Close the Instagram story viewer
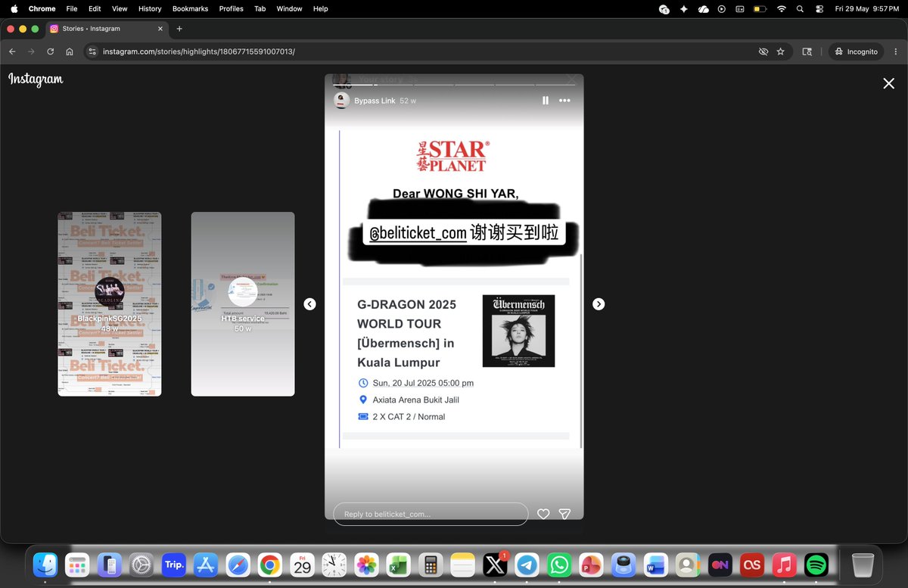The height and width of the screenshot is (588, 908). pos(888,83)
